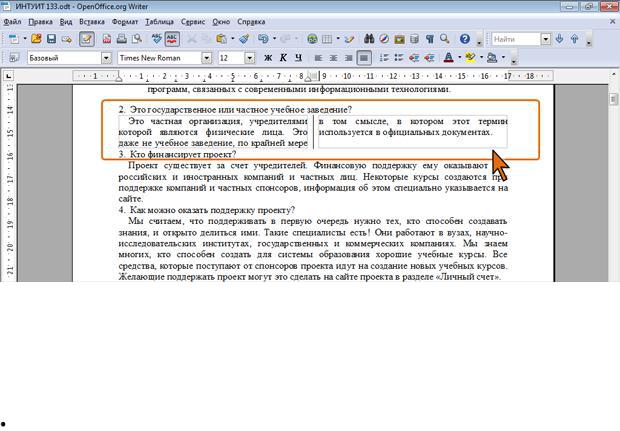Select the Format Paintbrush icon
Screen dimensions: 620x431
click(x=244, y=39)
